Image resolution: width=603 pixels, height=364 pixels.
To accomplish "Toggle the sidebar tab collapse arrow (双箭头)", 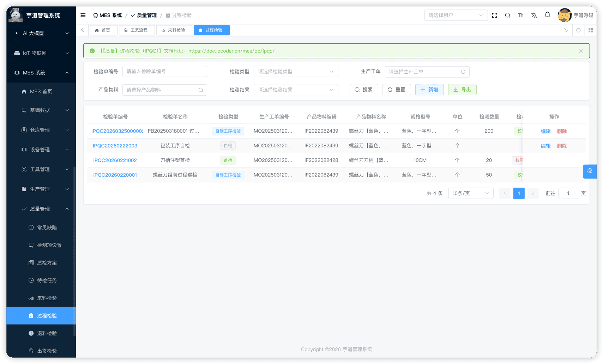I will pos(82,30).
